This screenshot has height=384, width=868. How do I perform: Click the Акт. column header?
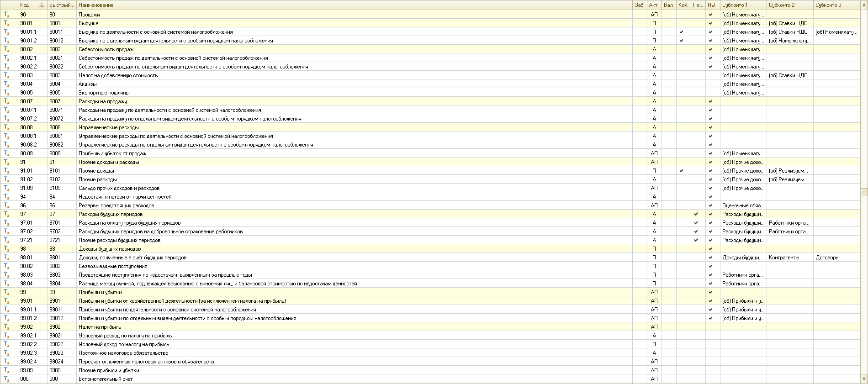pyautogui.click(x=654, y=5)
